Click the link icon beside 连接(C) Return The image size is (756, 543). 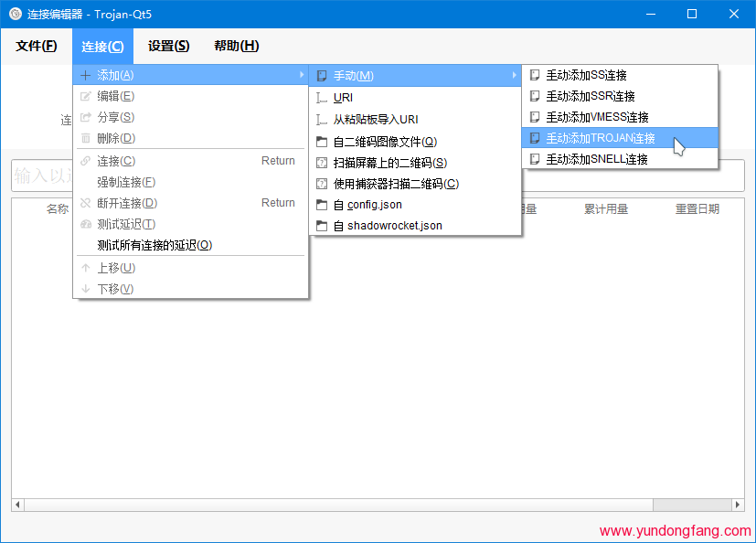coord(85,161)
